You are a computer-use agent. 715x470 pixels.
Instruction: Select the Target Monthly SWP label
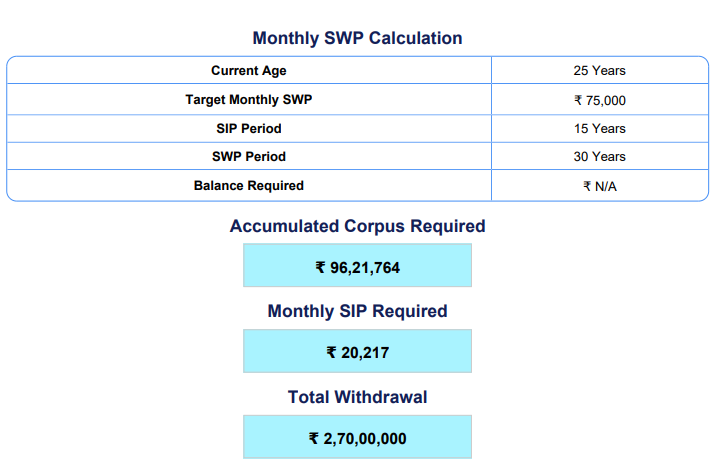[248, 100]
